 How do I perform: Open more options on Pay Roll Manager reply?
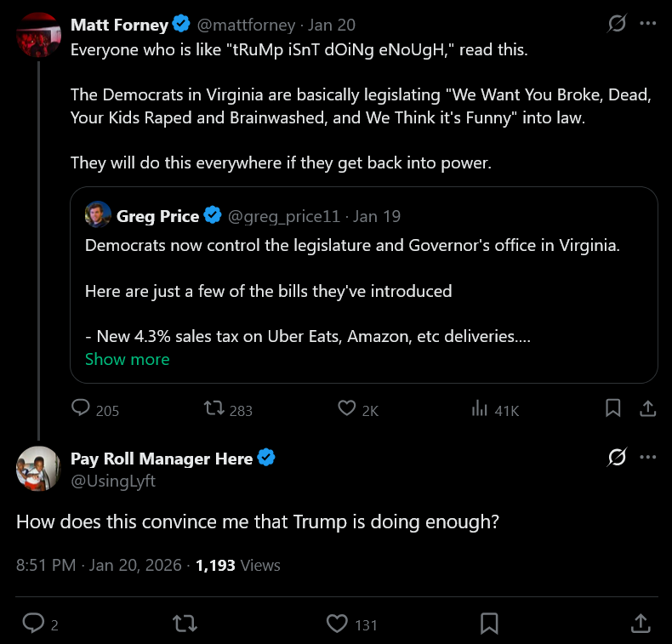tap(647, 457)
